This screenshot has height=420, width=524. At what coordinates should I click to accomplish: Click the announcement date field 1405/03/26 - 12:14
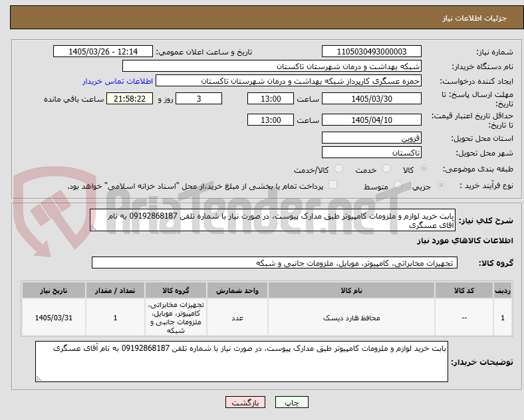click(x=103, y=51)
